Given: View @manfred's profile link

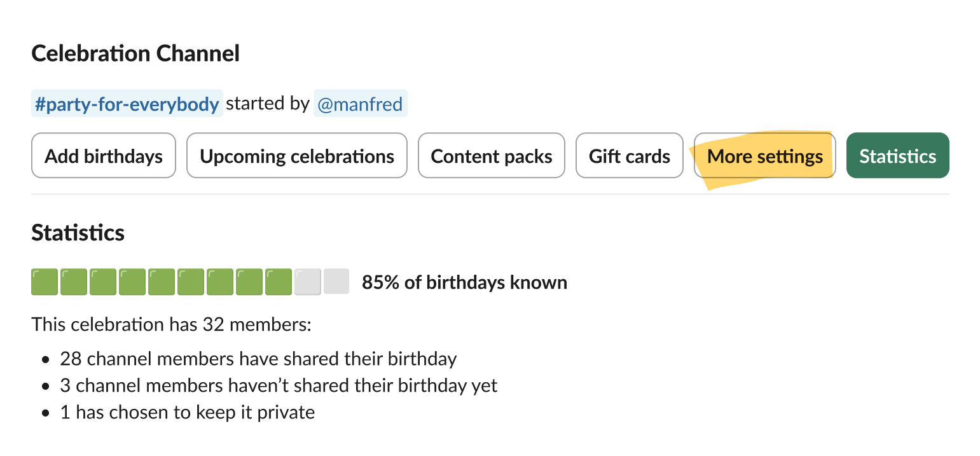Looking at the screenshot, I should click(361, 103).
